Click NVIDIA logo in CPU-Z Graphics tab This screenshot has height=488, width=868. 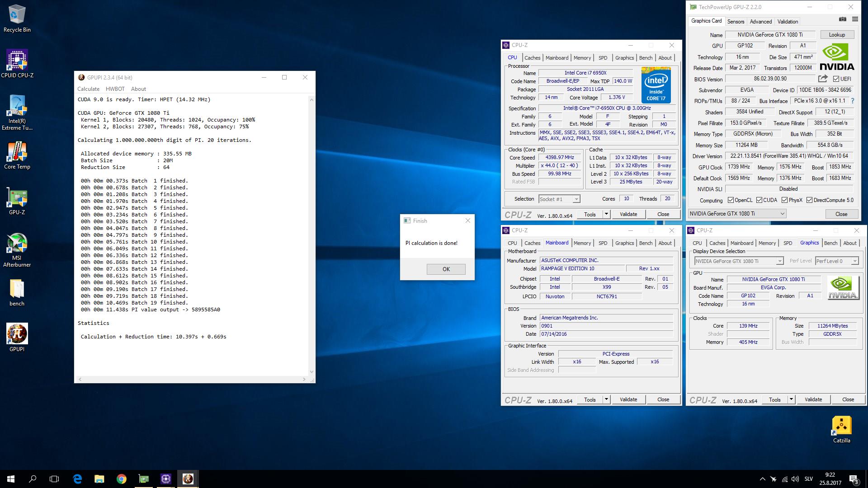843,288
